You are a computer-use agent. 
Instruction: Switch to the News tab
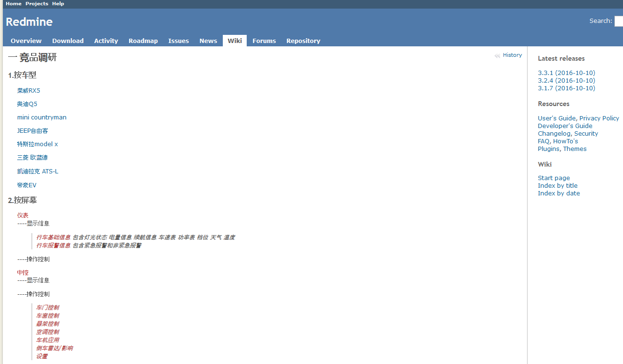[208, 41]
